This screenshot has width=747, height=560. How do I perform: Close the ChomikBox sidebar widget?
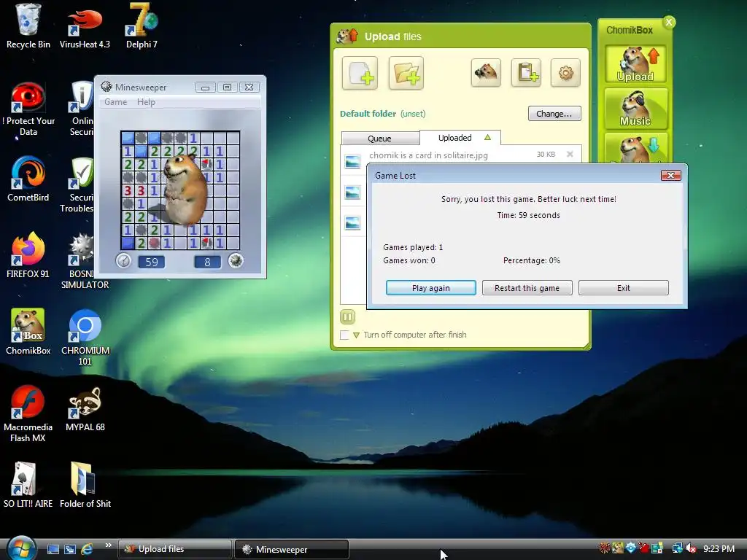coord(669,22)
